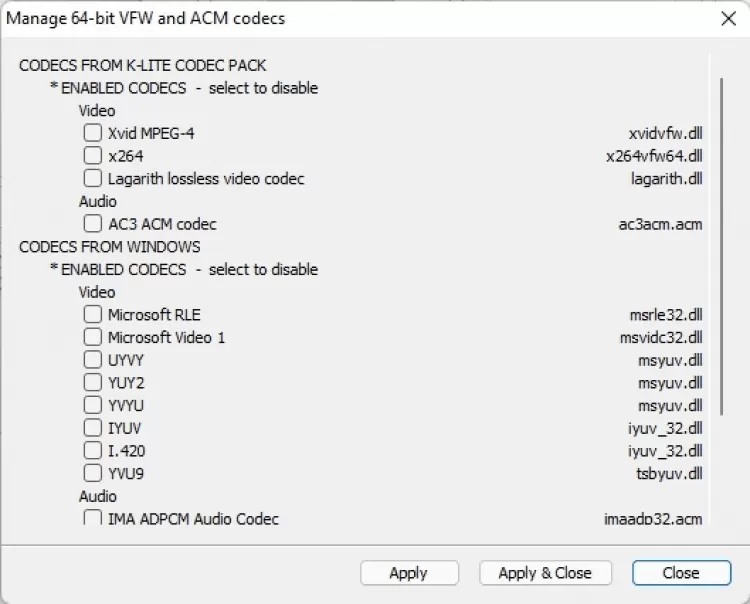Select Lagarith lossless video codec checkbox
Screen dimensions: 750x604
(x=93, y=178)
